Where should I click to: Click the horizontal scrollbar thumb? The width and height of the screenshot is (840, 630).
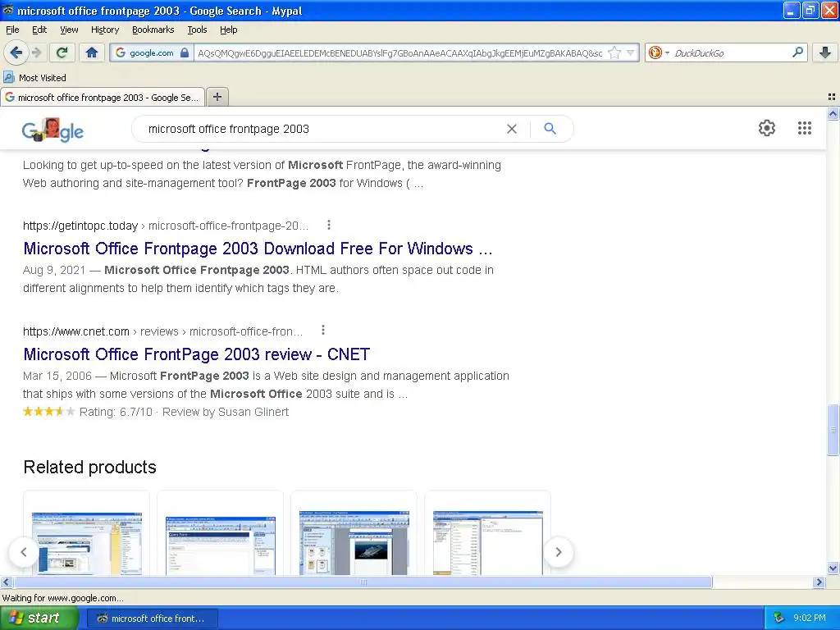(x=363, y=582)
